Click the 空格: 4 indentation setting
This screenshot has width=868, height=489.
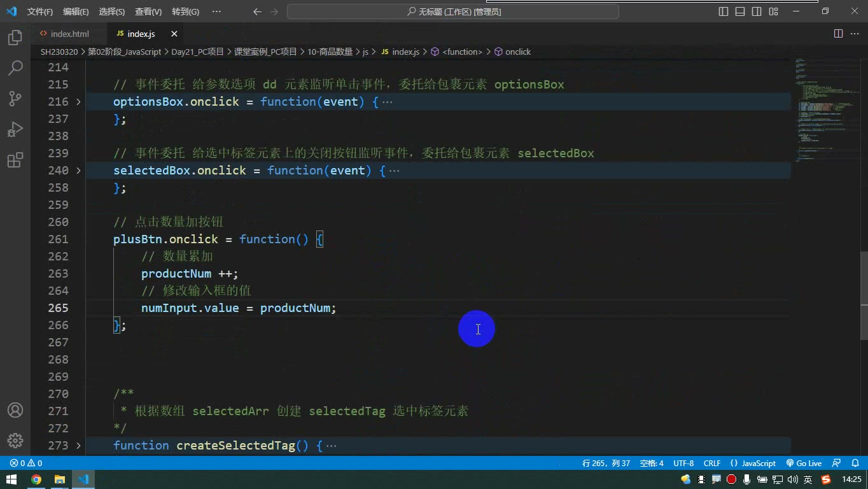652,464
